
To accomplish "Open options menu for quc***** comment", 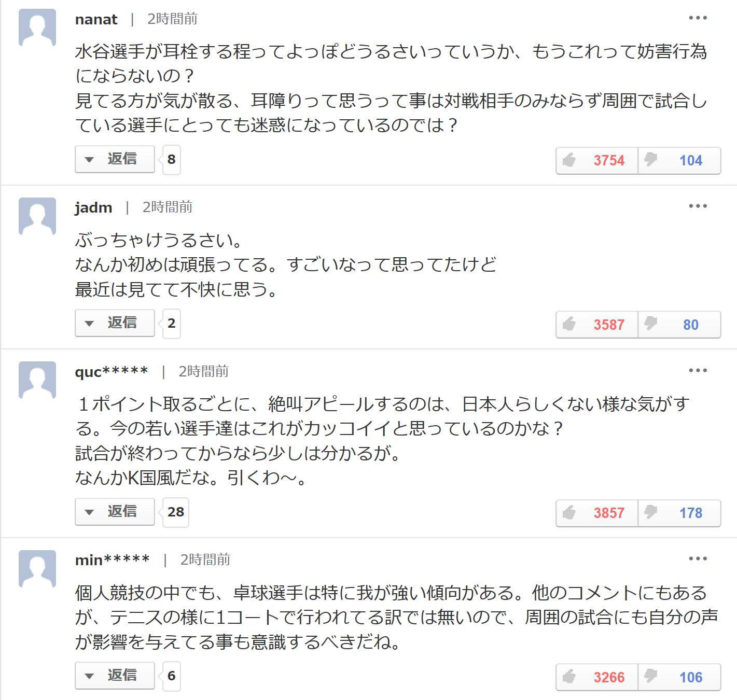I will point(698,370).
